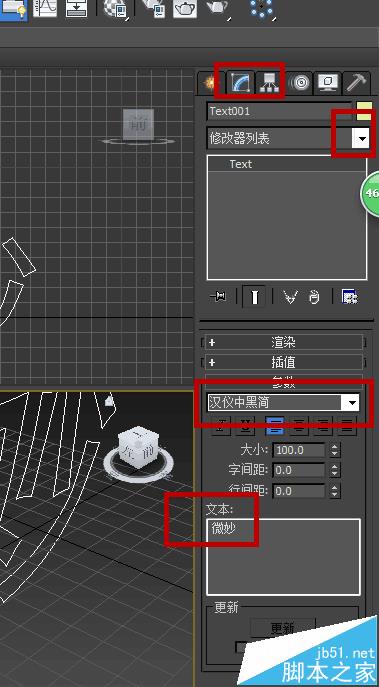
Task: Select align right text button
Action: tap(323, 426)
